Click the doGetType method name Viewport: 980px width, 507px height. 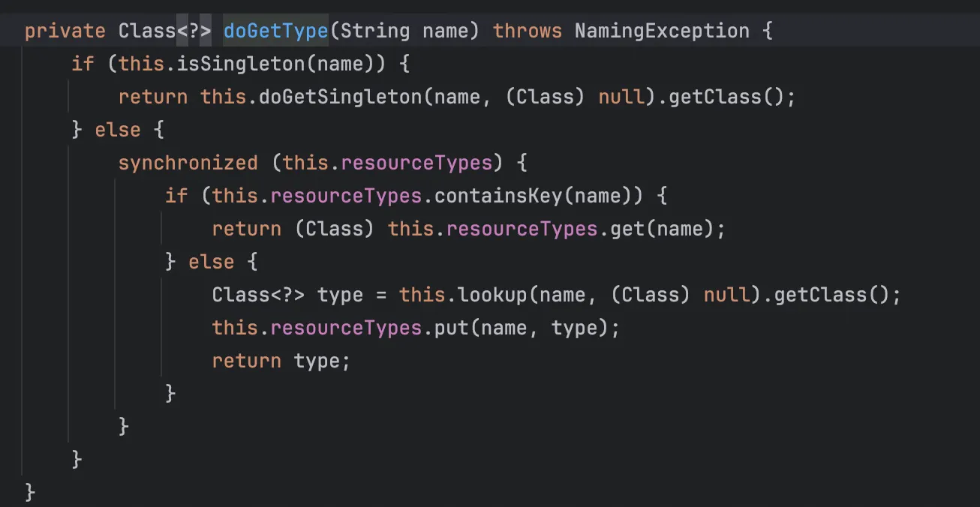tap(275, 31)
